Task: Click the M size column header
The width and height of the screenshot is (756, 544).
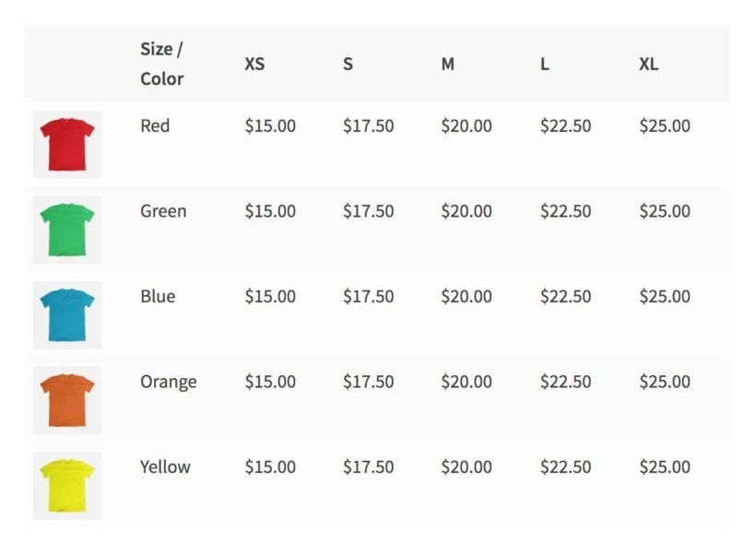Action: click(447, 65)
